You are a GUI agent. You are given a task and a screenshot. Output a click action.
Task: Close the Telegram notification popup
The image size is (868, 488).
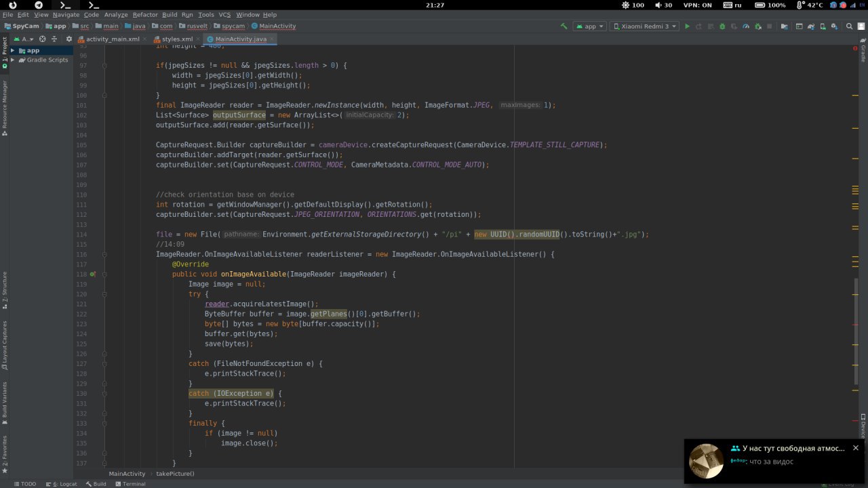[856, 448]
